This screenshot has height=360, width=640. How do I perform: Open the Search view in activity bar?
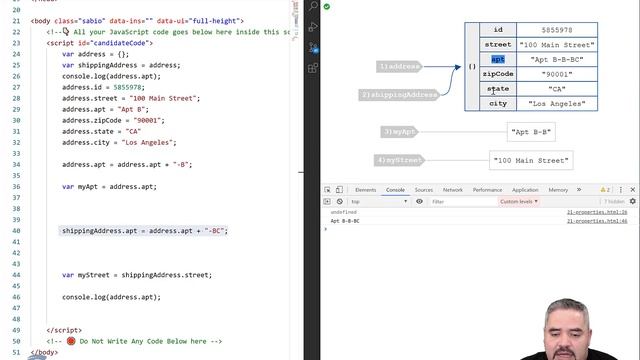(x=313, y=6)
